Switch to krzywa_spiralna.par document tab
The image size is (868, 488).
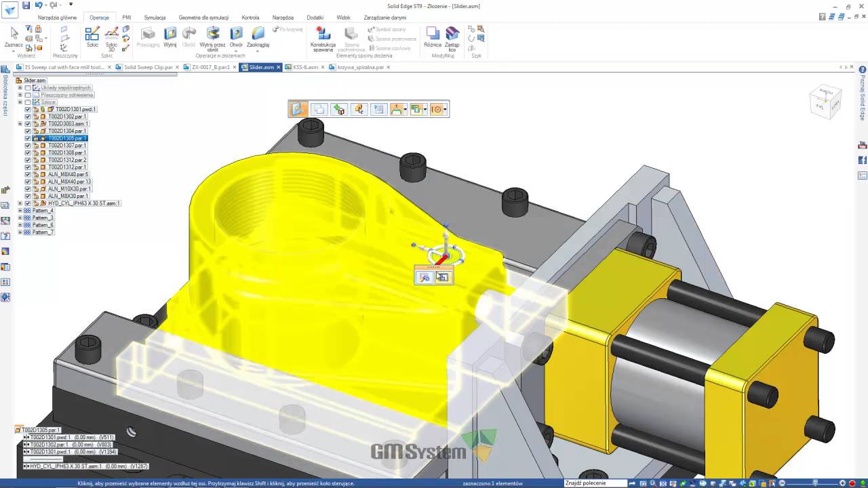tap(360, 67)
